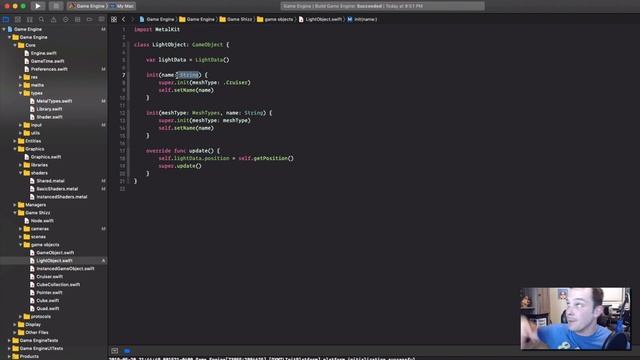Open the Source Control navigator icon
The height and width of the screenshot is (360, 640).
coord(18,20)
